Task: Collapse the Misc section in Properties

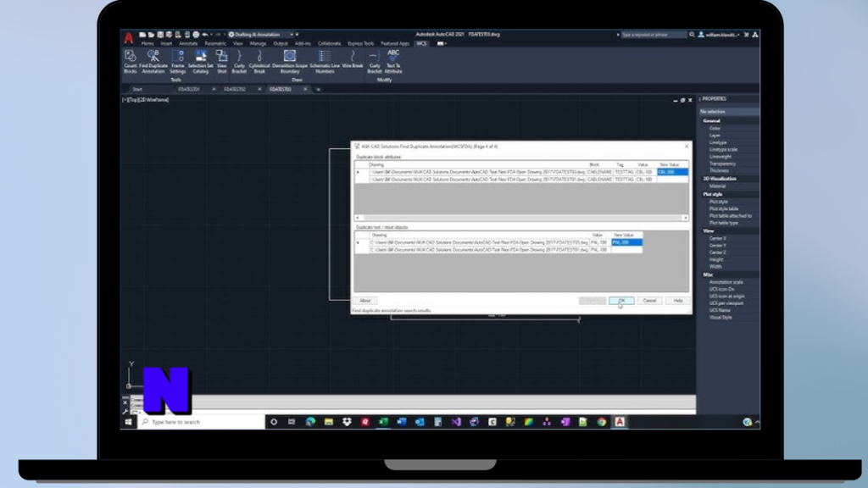Action: (708, 274)
